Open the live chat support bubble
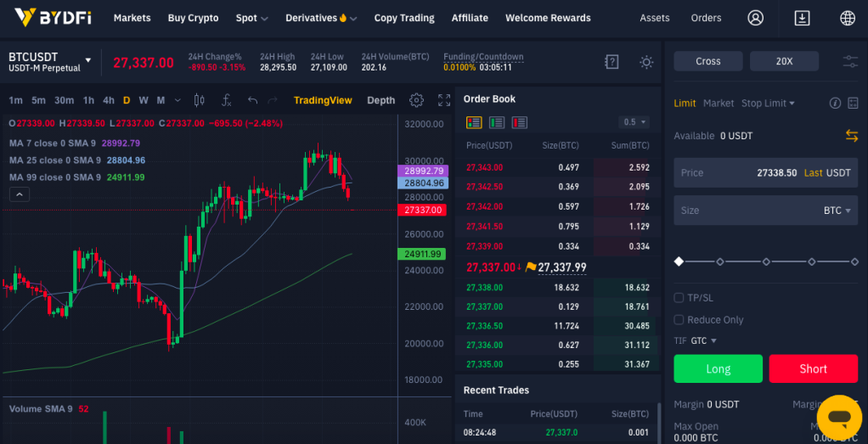Image resolution: width=868 pixels, height=444 pixels. [x=839, y=418]
